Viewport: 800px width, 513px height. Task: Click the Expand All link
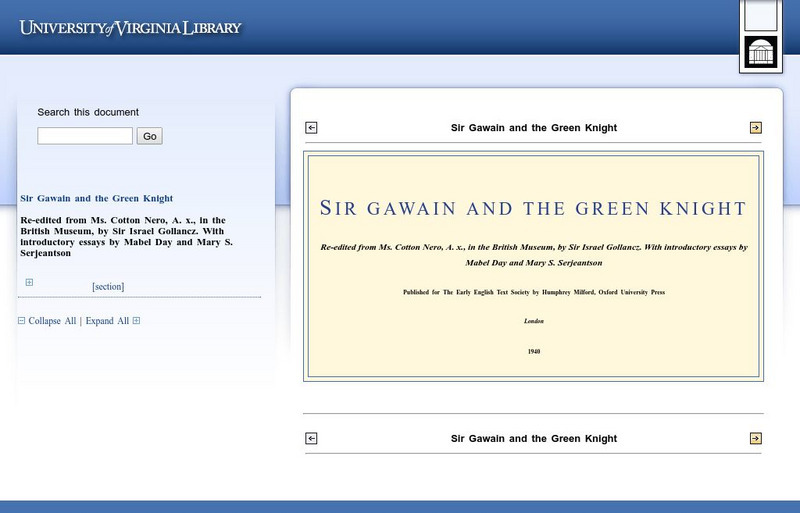coord(107,321)
